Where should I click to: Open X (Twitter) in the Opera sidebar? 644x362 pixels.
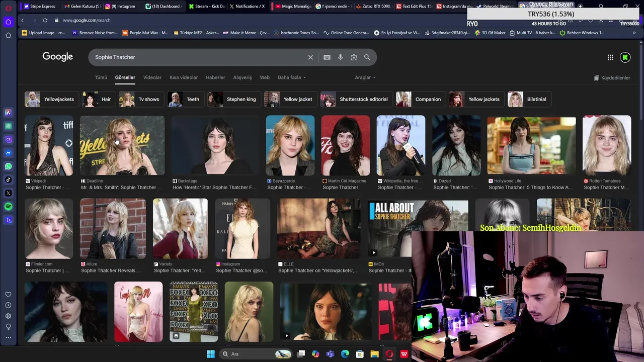pos(8,193)
